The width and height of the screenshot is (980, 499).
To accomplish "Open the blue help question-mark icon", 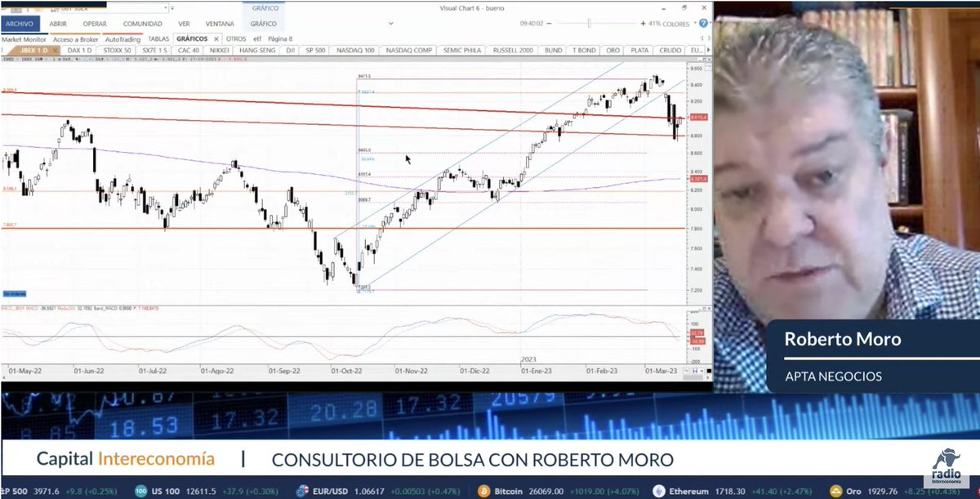I will [x=703, y=23].
